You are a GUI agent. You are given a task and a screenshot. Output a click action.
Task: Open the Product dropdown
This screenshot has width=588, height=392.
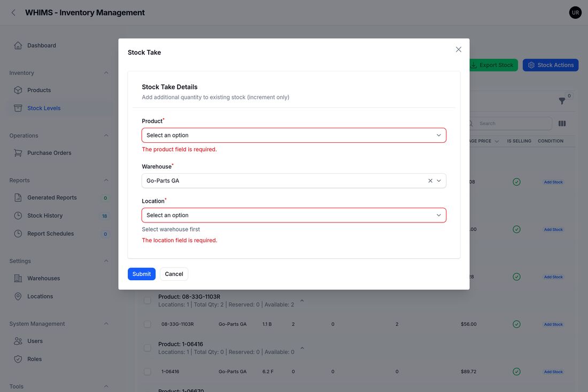(293, 135)
